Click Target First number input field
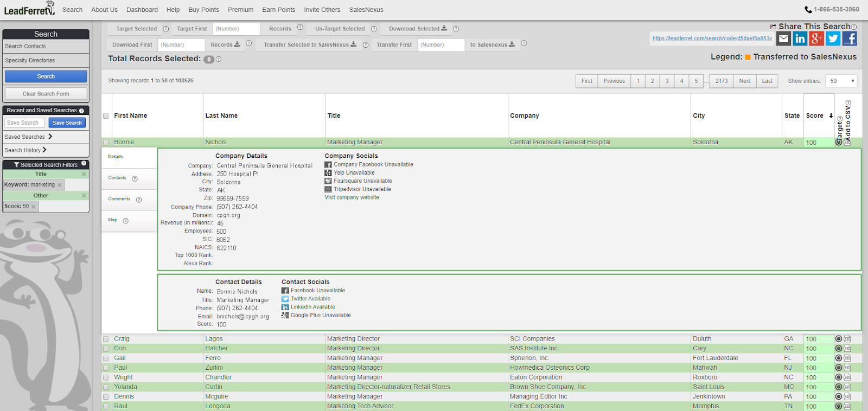Image resolution: width=868 pixels, height=411 pixels. tap(237, 29)
